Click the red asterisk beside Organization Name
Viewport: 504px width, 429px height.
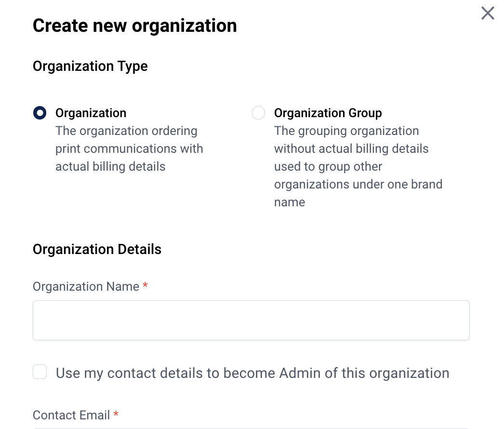(146, 285)
